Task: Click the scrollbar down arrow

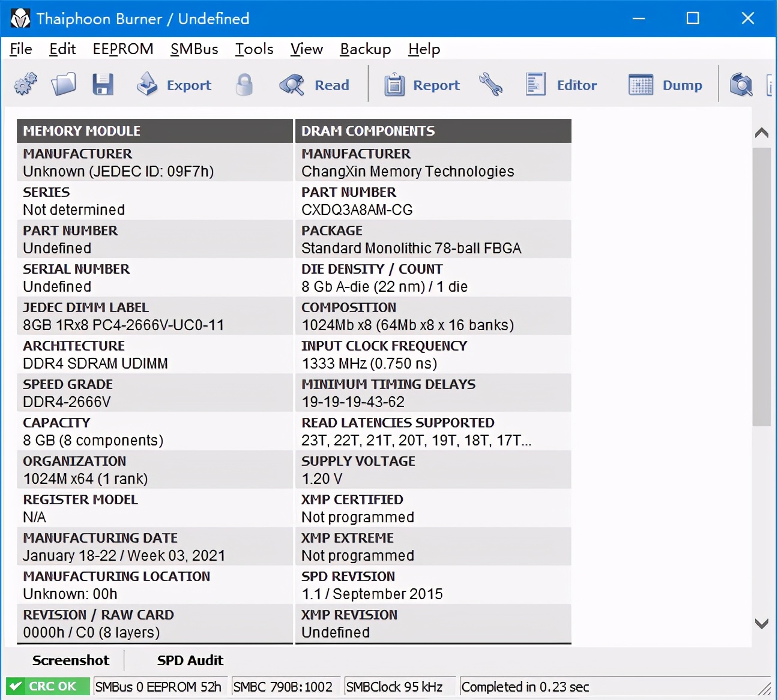Action: pos(762,624)
